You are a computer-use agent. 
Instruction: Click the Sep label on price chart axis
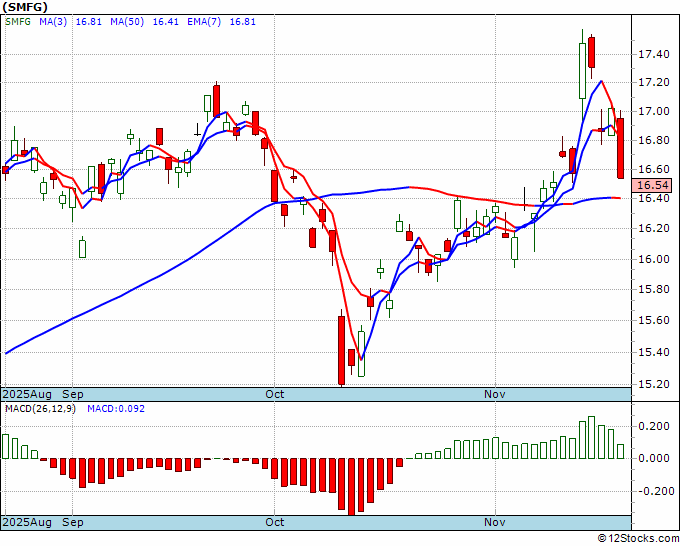point(72,394)
